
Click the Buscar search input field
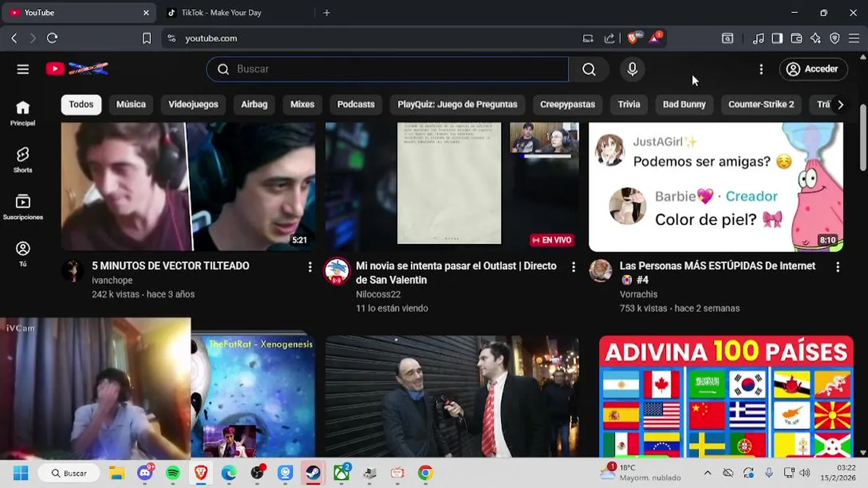click(387, 69)
